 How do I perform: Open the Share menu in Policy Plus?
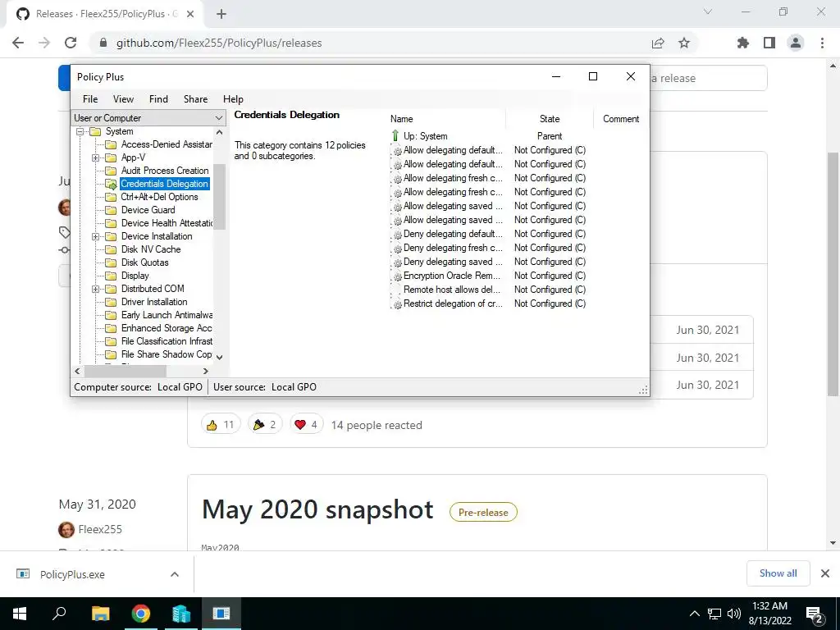click(x=195, y=99)
